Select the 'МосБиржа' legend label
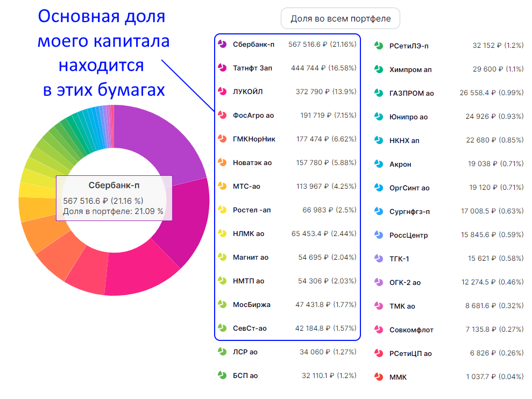532x399 pixels. pos(251,305)
